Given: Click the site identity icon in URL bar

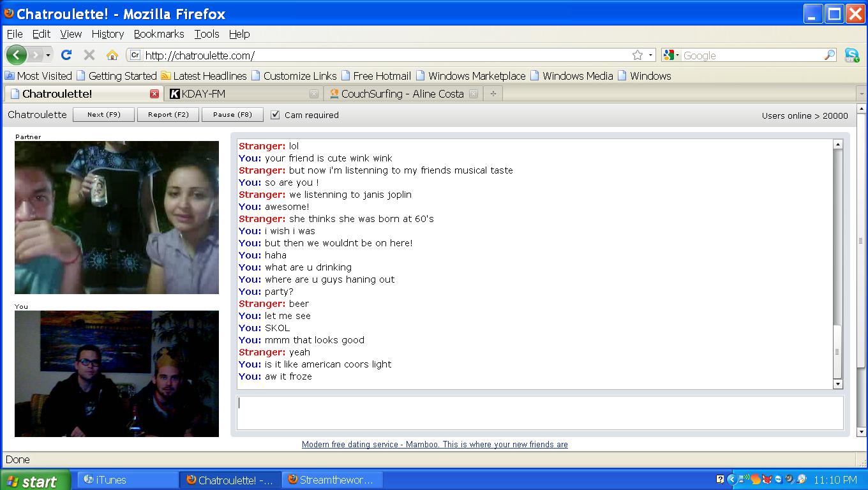Looking at the screenshot, I should (x=135, y=56).
